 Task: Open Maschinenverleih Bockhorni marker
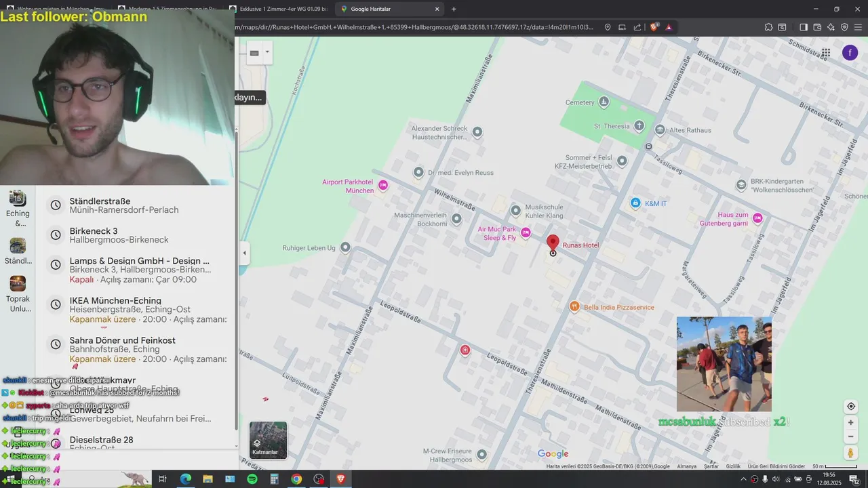pos(456,219)
